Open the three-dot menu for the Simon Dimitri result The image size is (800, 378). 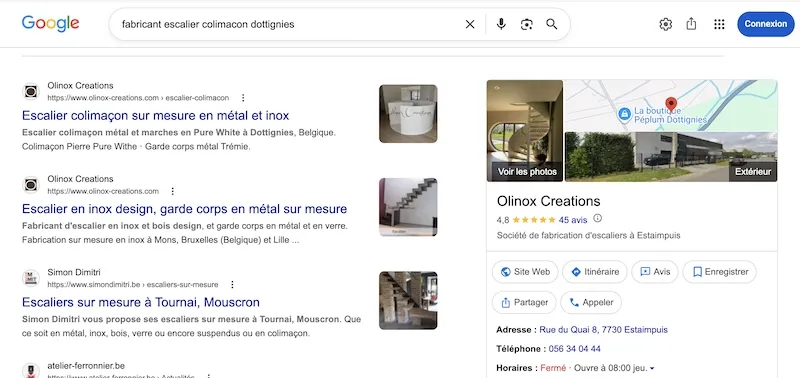coord(232,284)
